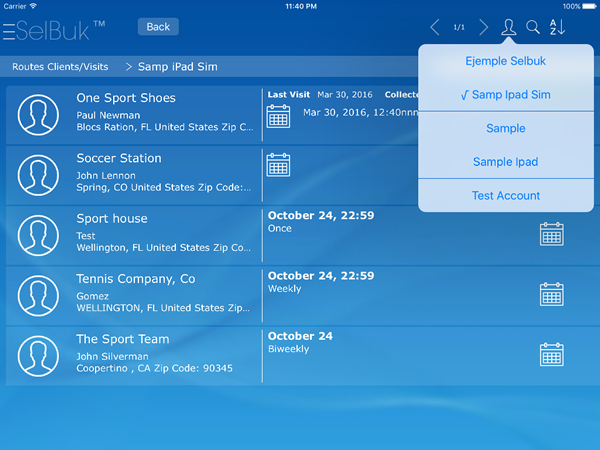Click the calendar icon on Sport house row
This screenshot has width=600, height=450.
tap(552, 234)
